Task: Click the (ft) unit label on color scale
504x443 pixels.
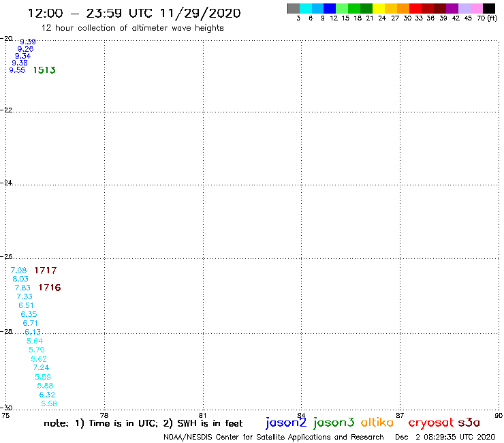Action: coord(492,18)
